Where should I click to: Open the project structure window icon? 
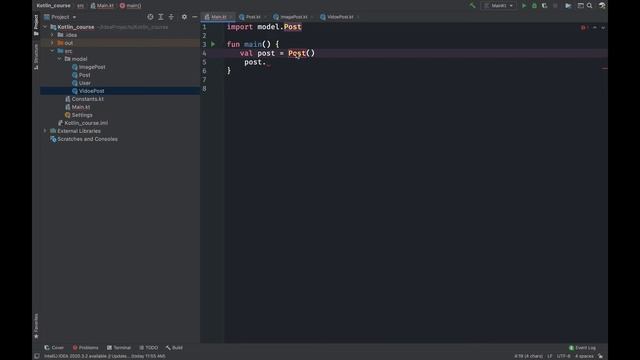point(580,6)
